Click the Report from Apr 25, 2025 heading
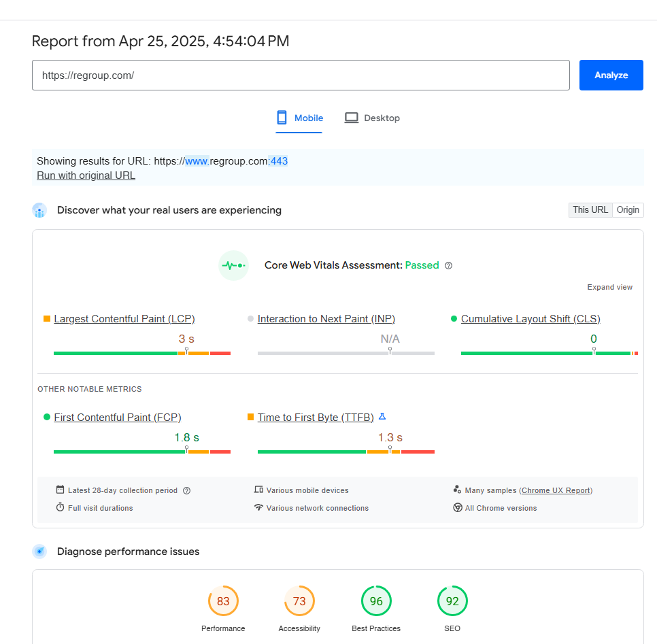This screenshot has width=657, height=644. click(161, 41)
